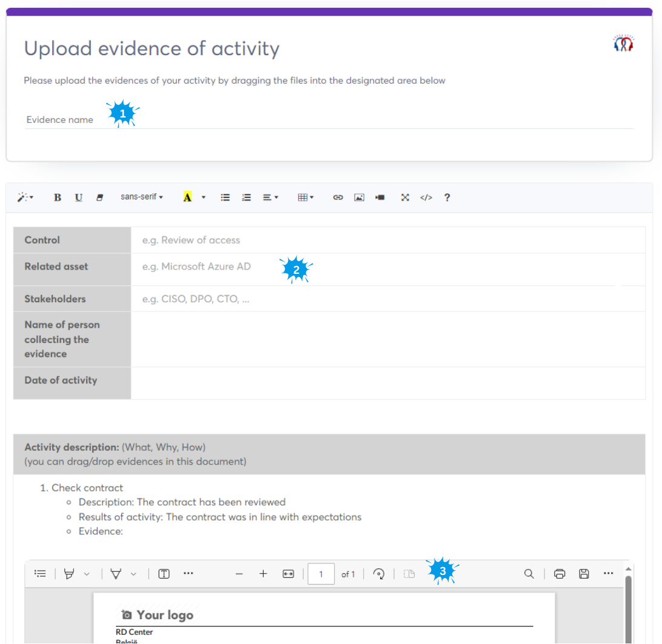Screen dimensions: 662x644
Task: Open the insert table dropdown
Action: pos(306,198)
